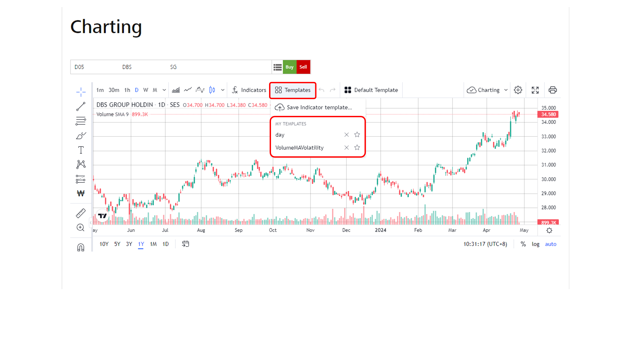The width and height of the screenshot is (632, 364).
Task: Open the Indicators dialog
Action: tap(249, 90)
